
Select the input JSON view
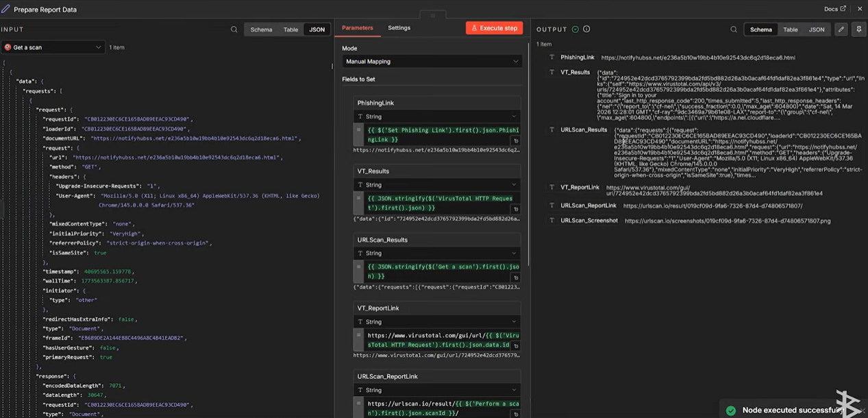[317, 29]
